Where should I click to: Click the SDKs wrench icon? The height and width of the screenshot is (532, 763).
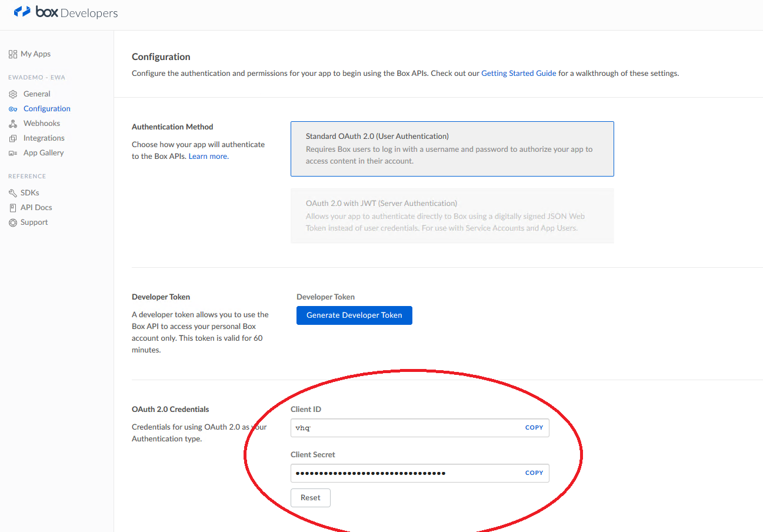(x=13, y=193)
